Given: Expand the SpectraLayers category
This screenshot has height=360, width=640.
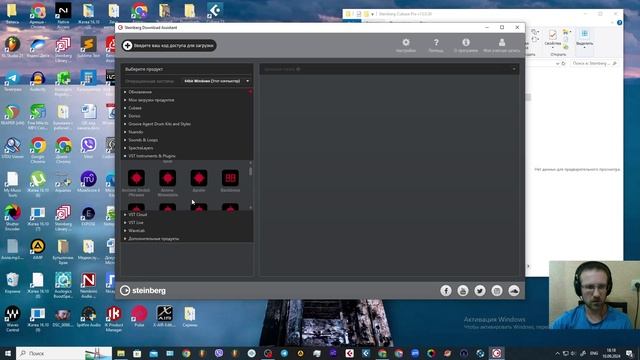Looking at the screenshot, I should pos(140,148).
